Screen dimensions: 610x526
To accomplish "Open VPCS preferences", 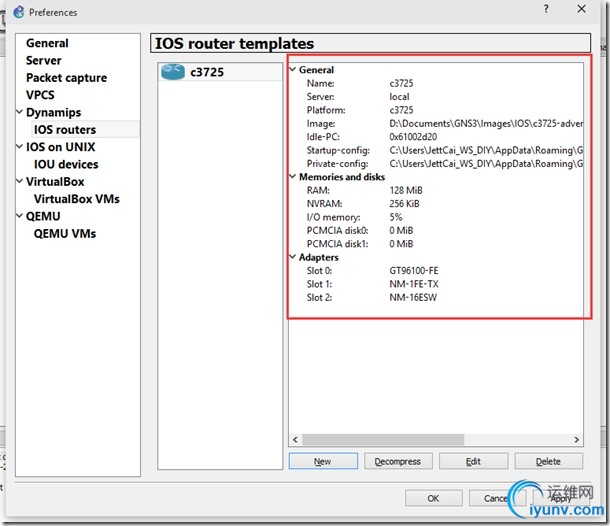I will click(x=40, y=95).
